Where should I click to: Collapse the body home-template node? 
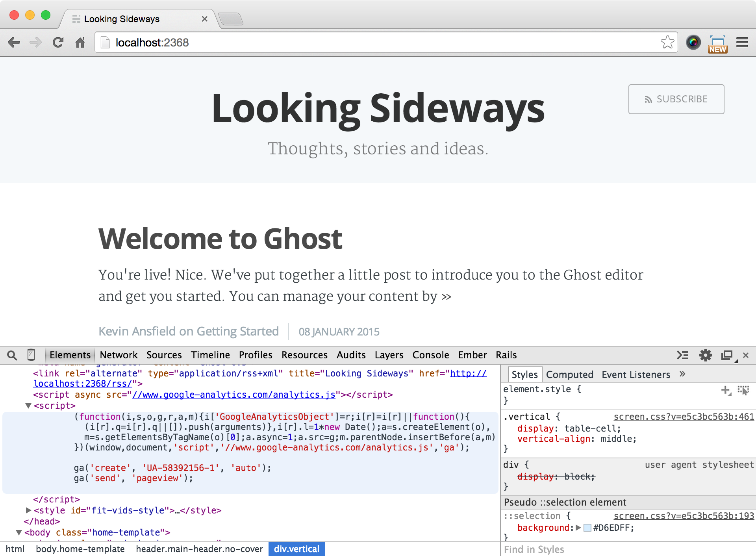point(19,532)
